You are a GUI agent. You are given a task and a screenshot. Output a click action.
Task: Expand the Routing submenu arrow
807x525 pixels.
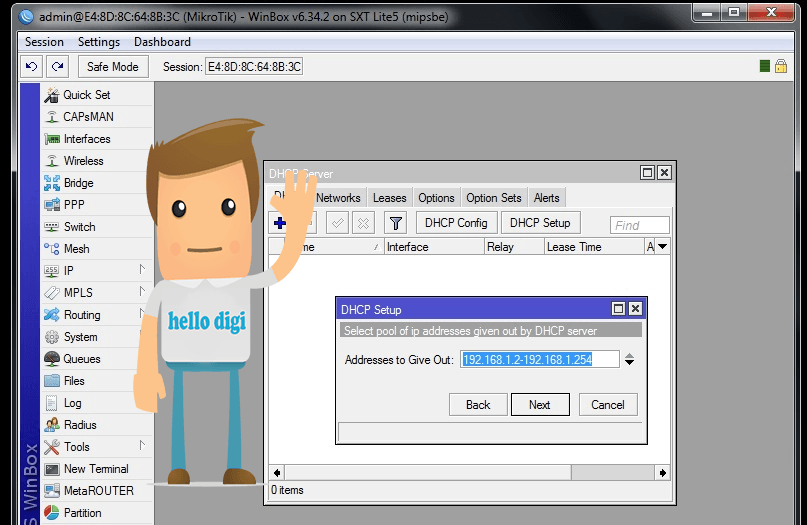[x=143, y=313]
